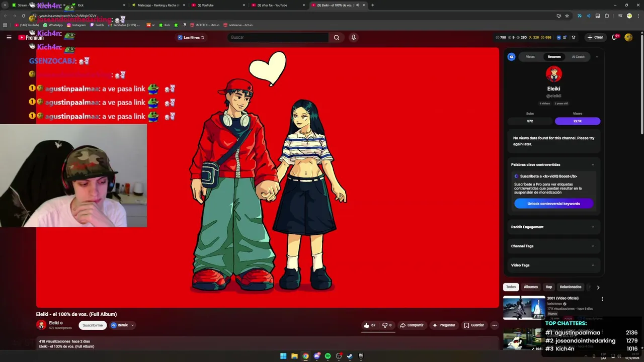Open the Instagram bookmark
Screen dimensions: 644x362
point(76,25)
